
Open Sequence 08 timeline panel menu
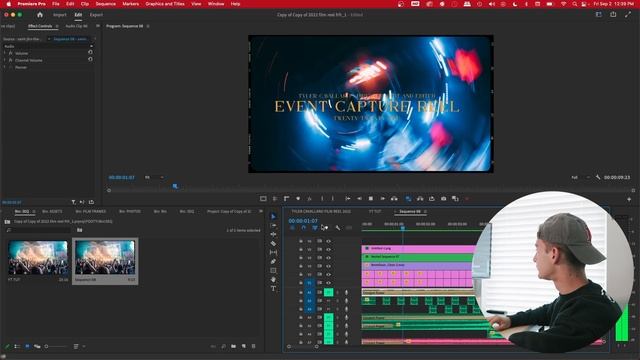pyautogui.click(x=425, y=211)
